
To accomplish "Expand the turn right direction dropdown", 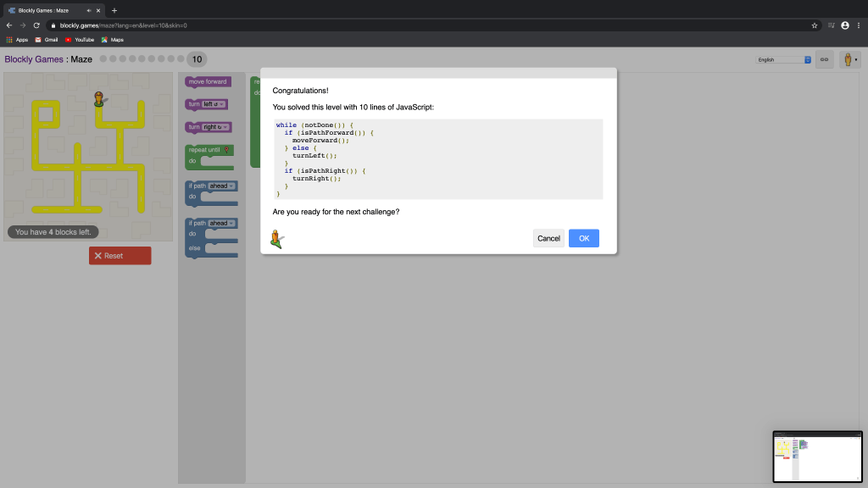I will tap(218, 127).
